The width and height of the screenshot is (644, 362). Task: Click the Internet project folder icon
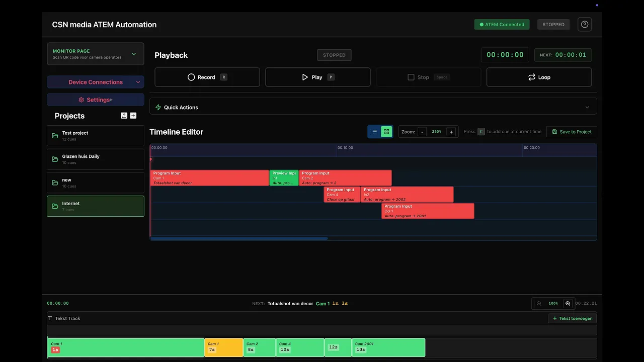coord(55,206)
